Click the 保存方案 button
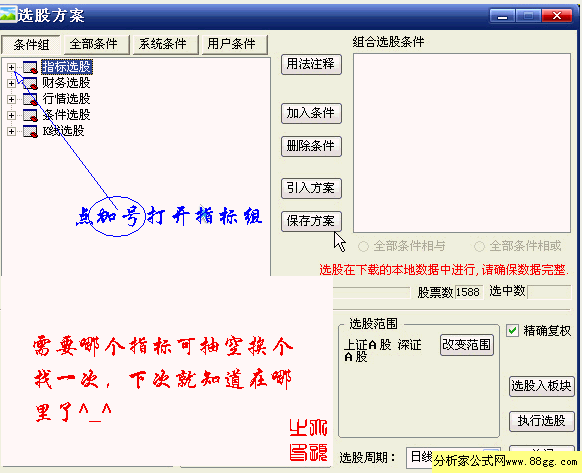Image resolution: width=582 pixels, height=473 pixels. coord(311,221)
